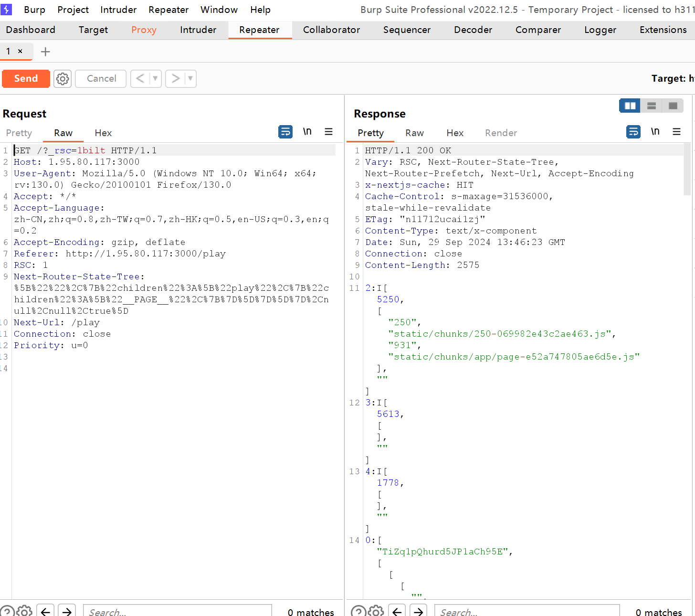Open the Request panel hamburger menu
Image resolution: width=695 pixels, height=616 pixels.
point(329,132)
